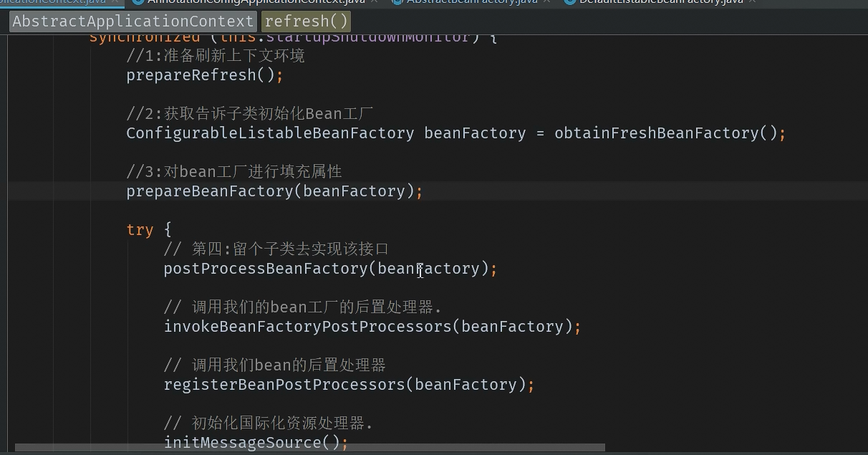
Task: Click the refresh() method breadcrumb
Action: point(307,21)
